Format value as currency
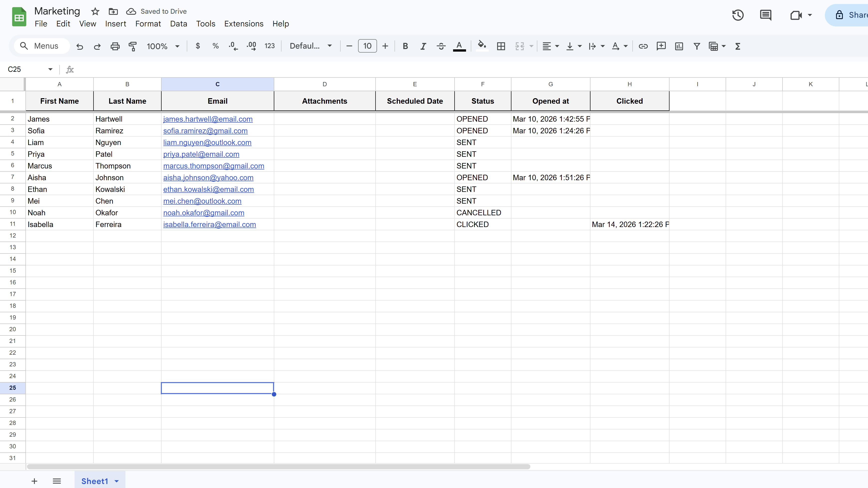Image resolution: width=868 pixels, height=488 pixels. (198, 46)
